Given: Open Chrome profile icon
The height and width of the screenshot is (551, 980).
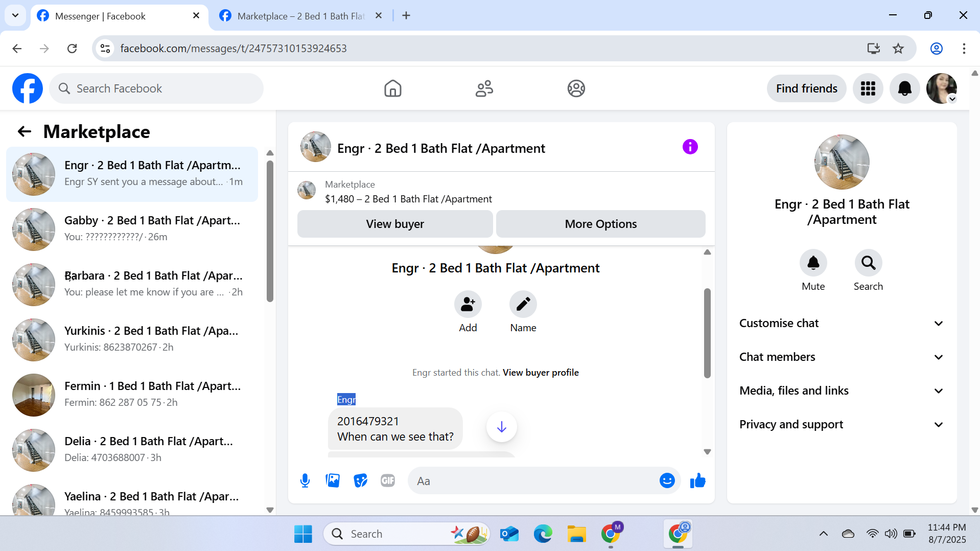Looking at the screenshot, I should coord(936,49).
